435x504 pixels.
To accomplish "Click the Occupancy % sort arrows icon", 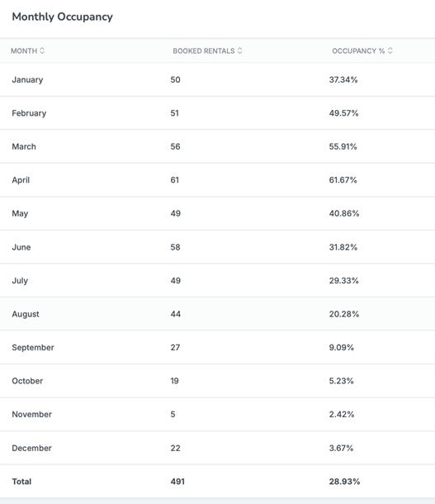I will (x=390, y=50).
